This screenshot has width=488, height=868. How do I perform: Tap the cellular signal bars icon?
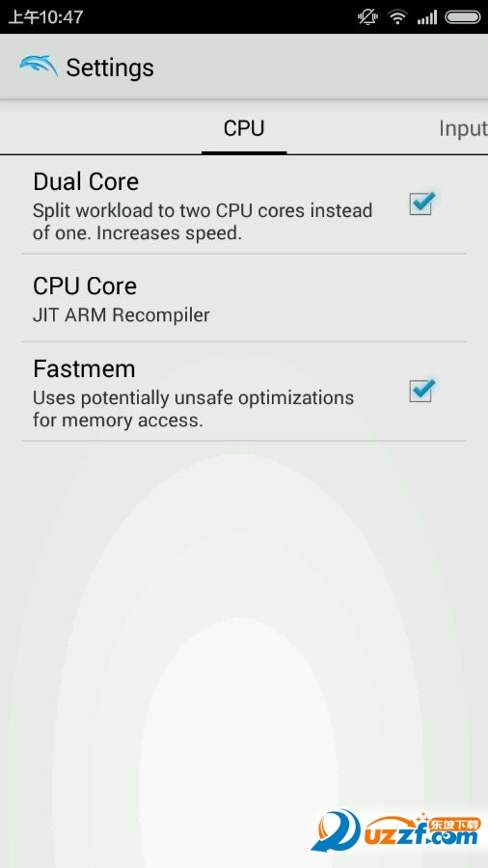tap(427, 17)
